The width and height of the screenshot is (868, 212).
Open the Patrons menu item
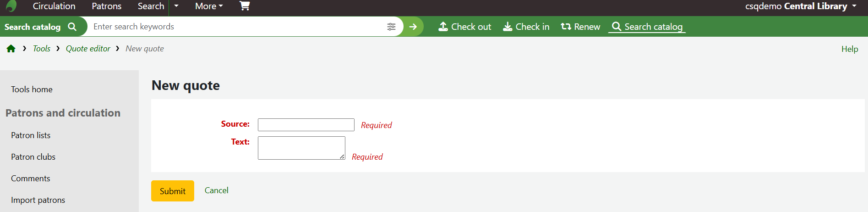coord(107,6)
